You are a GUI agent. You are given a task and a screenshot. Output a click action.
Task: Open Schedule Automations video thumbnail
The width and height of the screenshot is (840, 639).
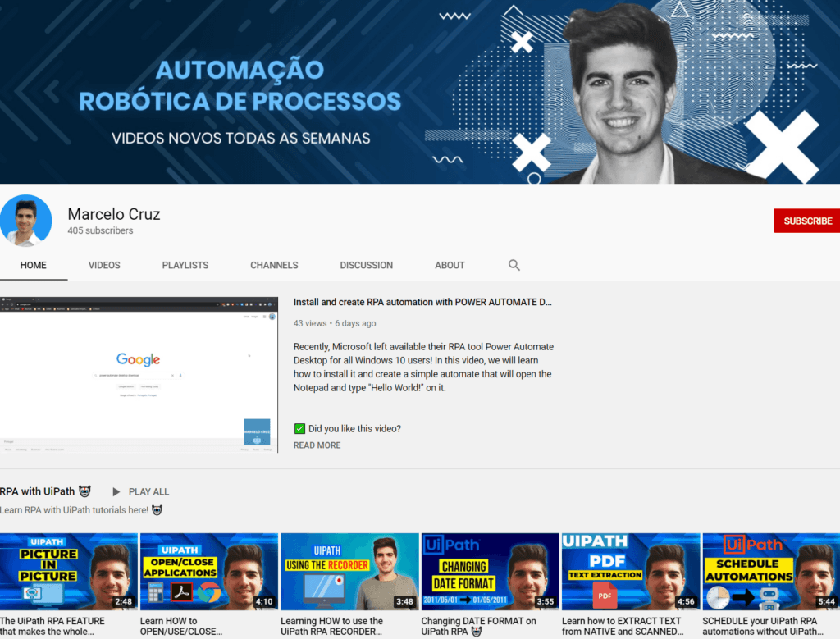[x=771, y=572]
